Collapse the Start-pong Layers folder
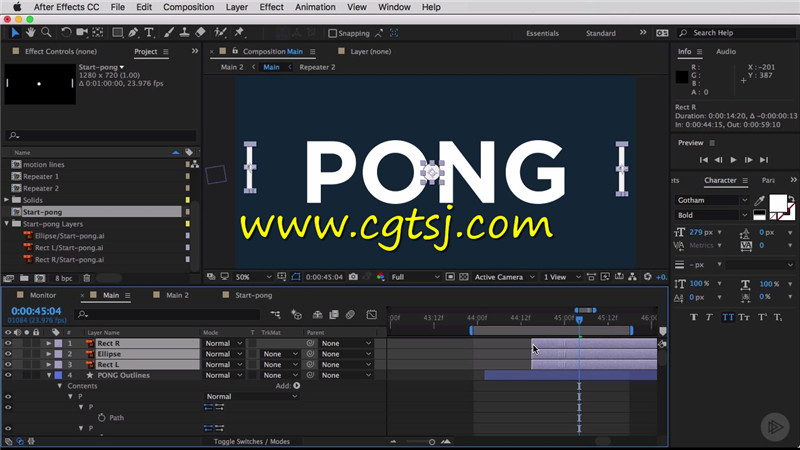The image size is (800, 450). (7, 223)
